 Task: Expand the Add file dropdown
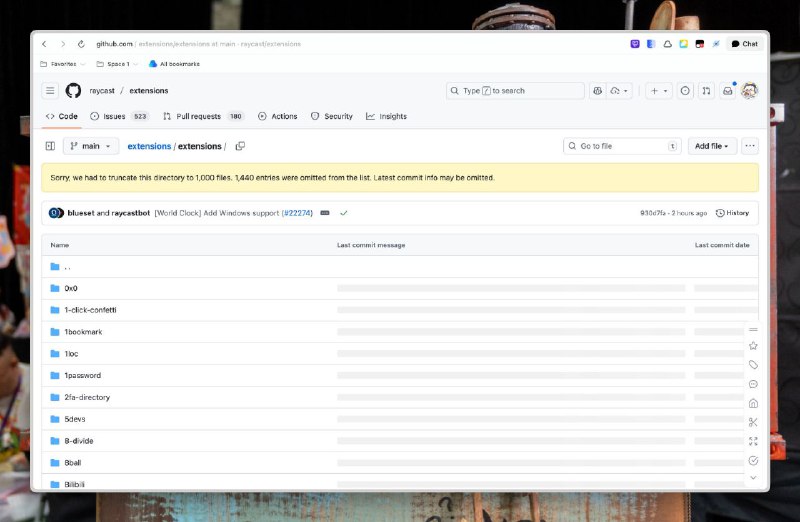[712, 146]
